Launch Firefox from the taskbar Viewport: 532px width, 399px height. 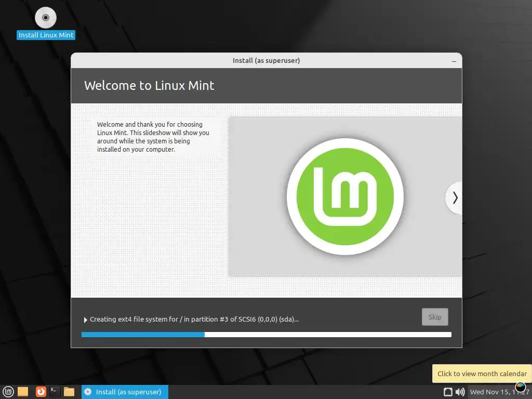(x=41, y=392)
